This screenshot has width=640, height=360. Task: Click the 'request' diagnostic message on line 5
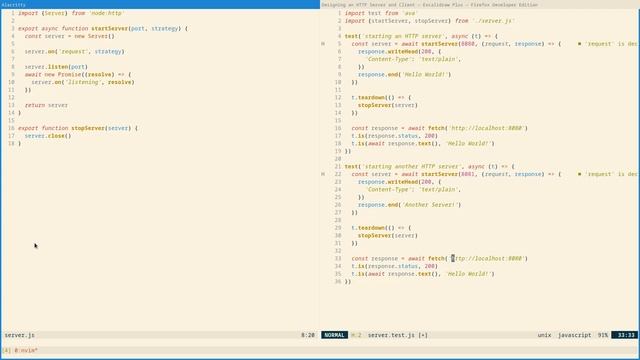point(608,44)
